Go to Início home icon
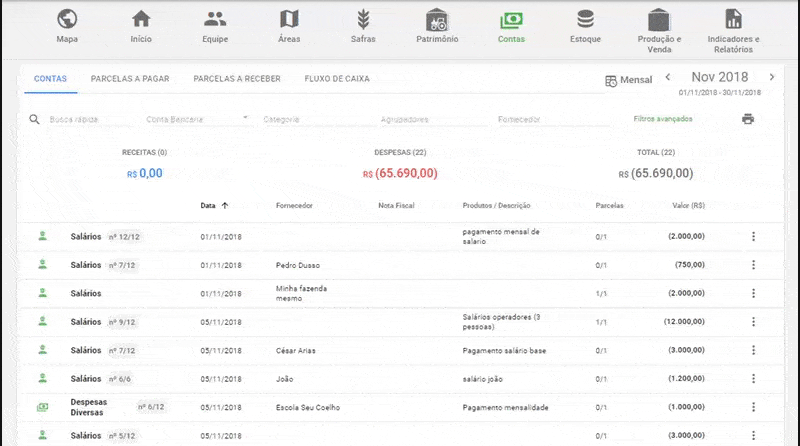 click(x=141, y=19)
